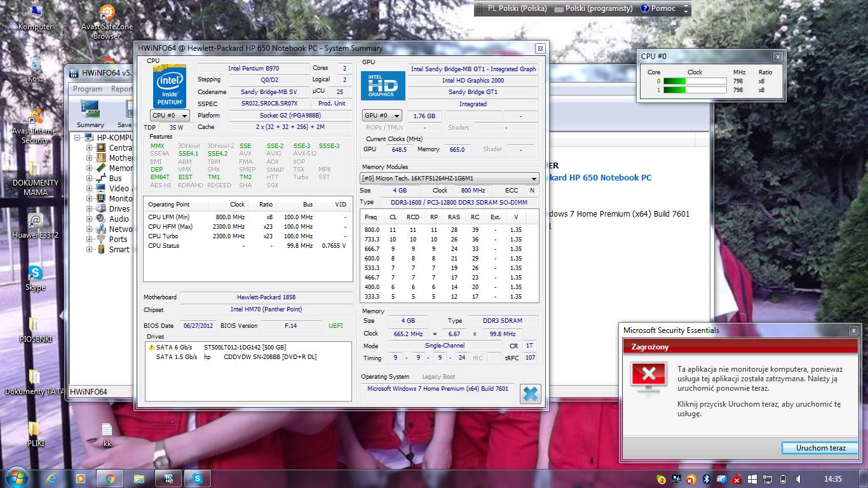
Task: Open the Kosz recycle bin icon
Action: [36, 70]
